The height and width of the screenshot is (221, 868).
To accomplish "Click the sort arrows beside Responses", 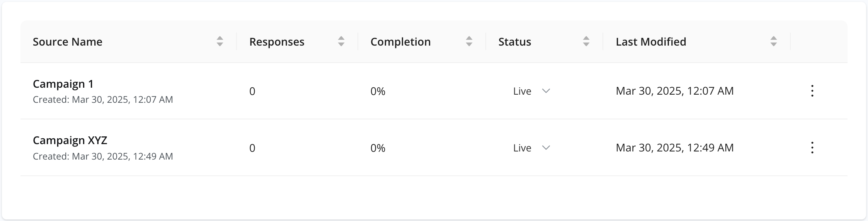I will point(341,41).
